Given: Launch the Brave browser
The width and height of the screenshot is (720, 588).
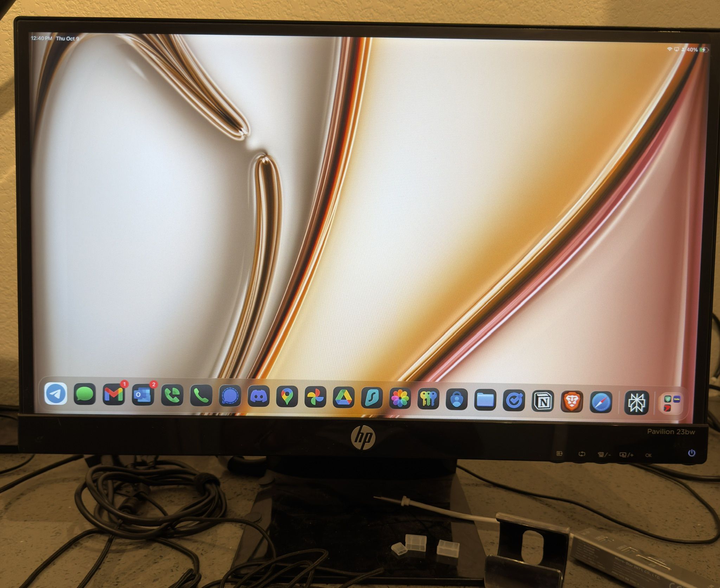Looking at the screenshot, I should coord(572,402).
